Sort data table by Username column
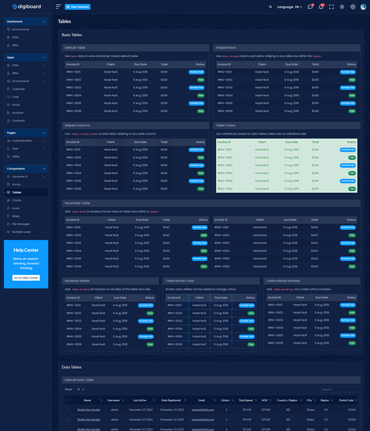Image resolution: width=370 pixels, height=431 pixels. [115, 400]
